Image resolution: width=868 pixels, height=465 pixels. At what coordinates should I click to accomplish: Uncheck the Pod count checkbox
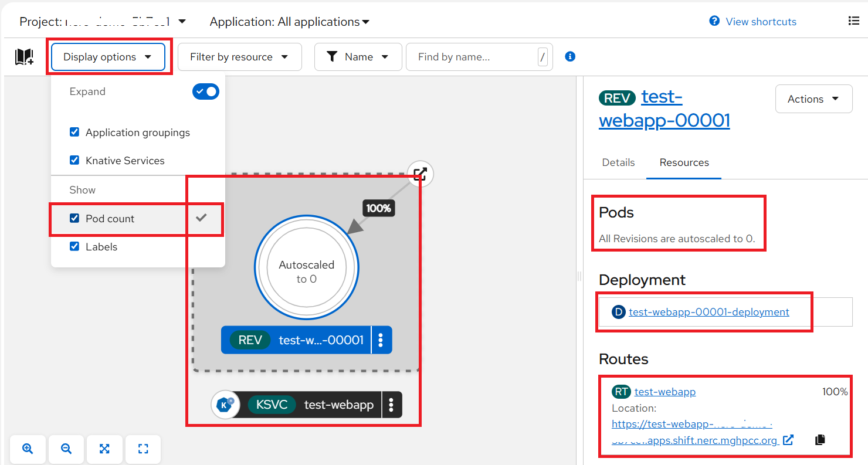point(74,218)
